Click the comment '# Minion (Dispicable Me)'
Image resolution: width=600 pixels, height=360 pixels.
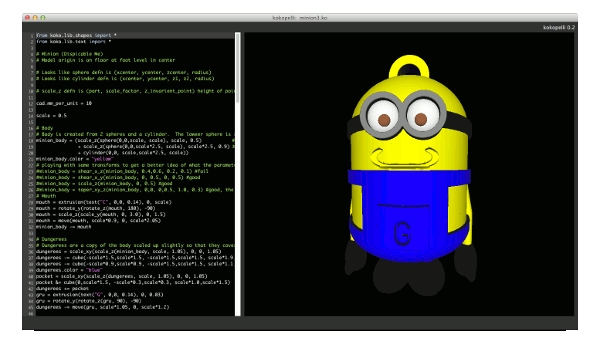pyautogui.click(x=70, y=54)
